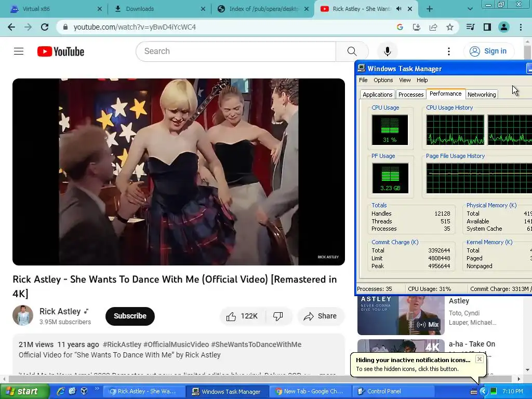Expand the quick launch overflow chevron
532x399 pixels.
click(x=97, y=389)
